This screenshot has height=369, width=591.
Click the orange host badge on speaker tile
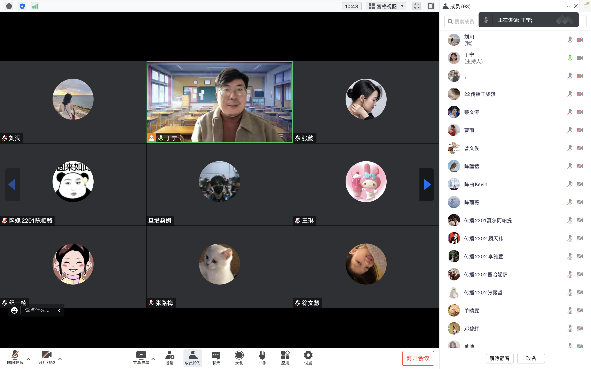coord(152,138)
